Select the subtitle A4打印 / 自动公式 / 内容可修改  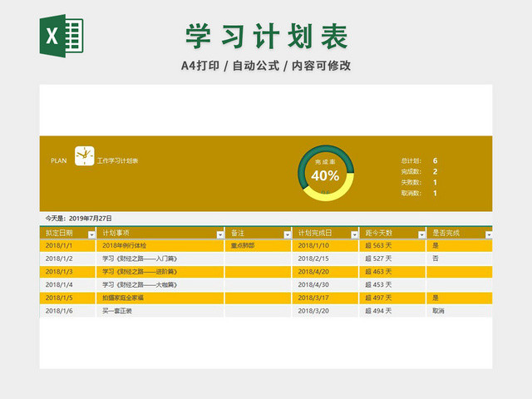coord(266,66)
